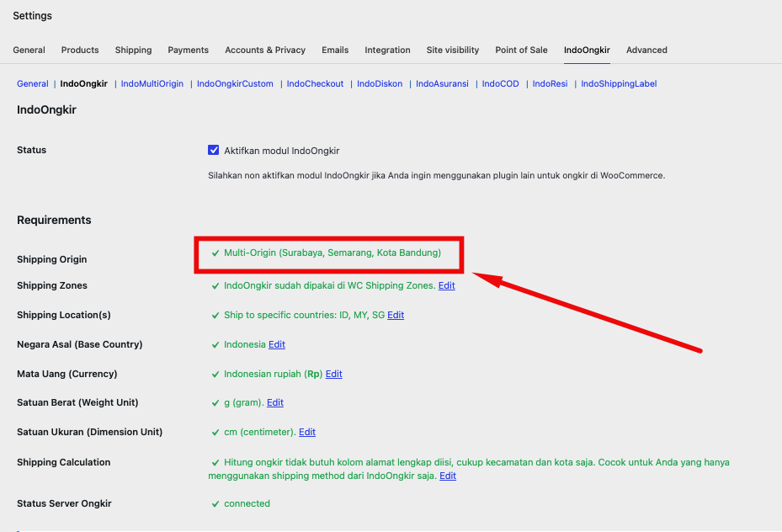Image resolution: width=782 pixels, height=532 pixels.
Task: Uncheck Aktifkan modul IndoOngkir checkbox
Action: (214, 150)
